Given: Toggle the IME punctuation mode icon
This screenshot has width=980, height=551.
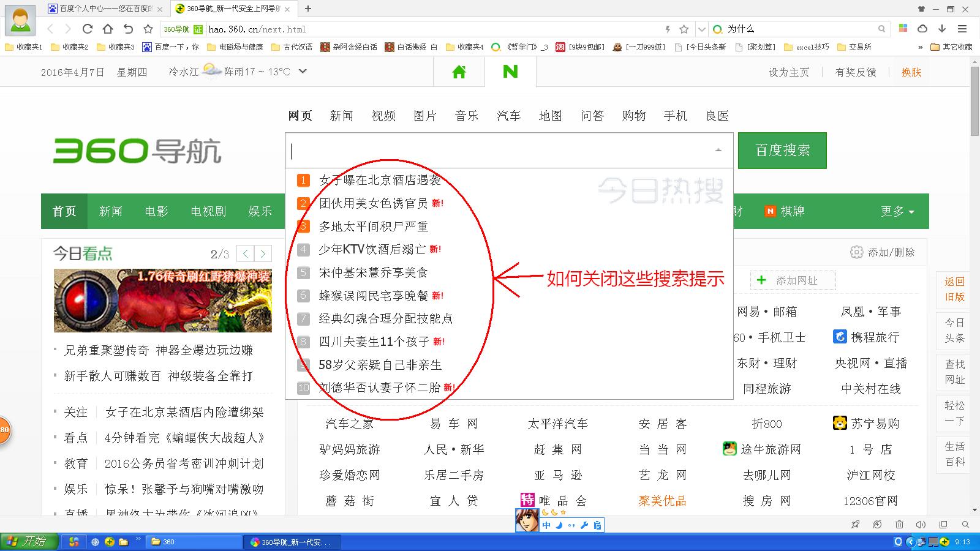Looking at the screenshot, I should pos(571,525).
